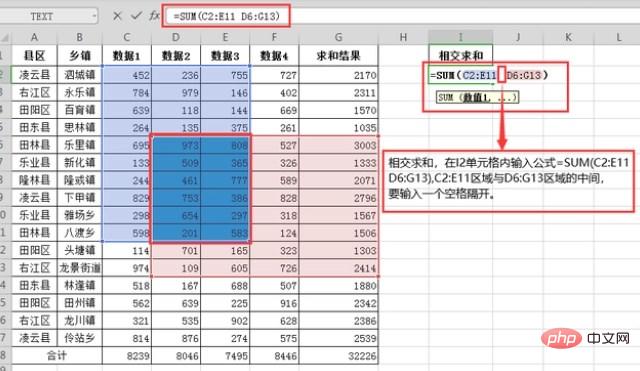Confirm formula with the checkmark icon
Screen dimensions: 640x371
136,16
